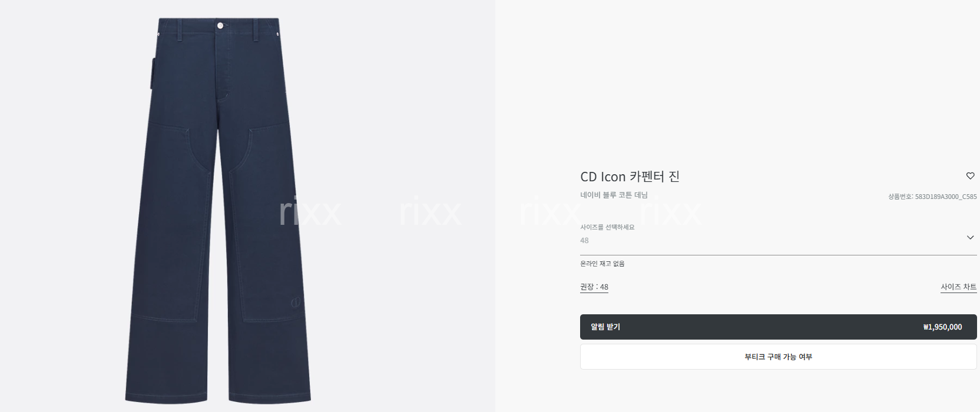Check boutique availability with 부티크 구매 가능 여부
The width and height of the screenshot is (980, 412).
[x=778, y=357]
